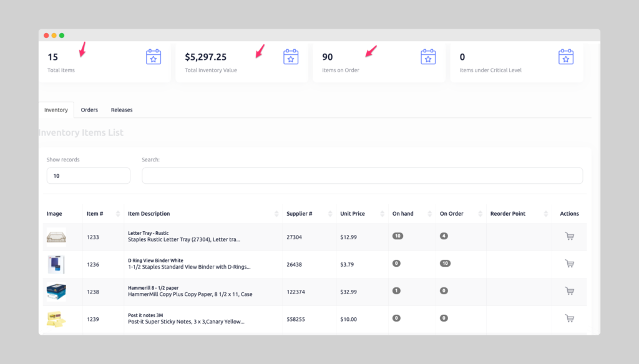639x364 pixels.
Task: Click the cart icon for item 1236
Action: 569,264
